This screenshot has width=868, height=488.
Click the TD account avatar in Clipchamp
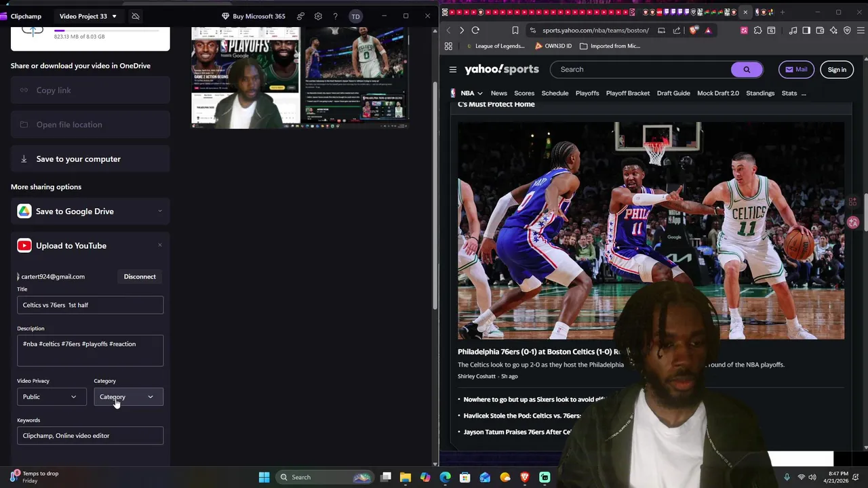(x=355, y=16)
